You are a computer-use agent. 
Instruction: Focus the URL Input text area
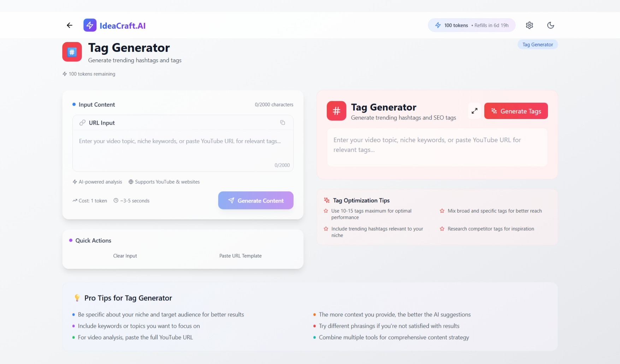coord(183,150)
